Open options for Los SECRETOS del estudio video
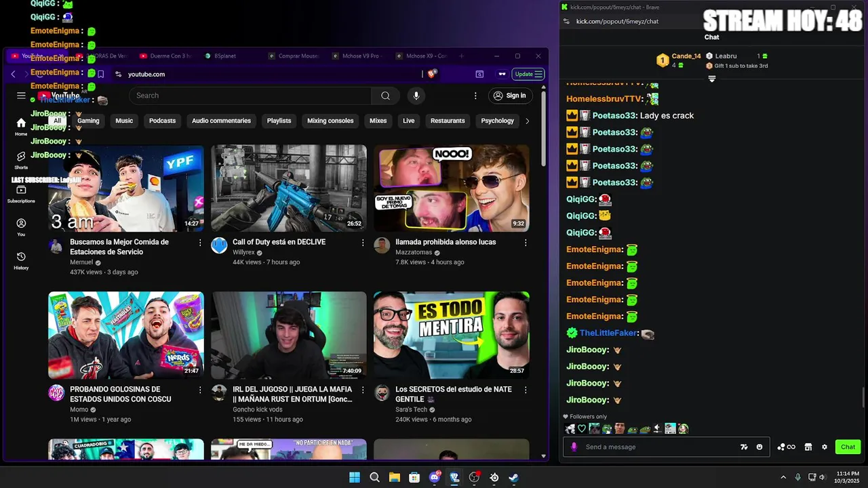 tap(526, 390)
